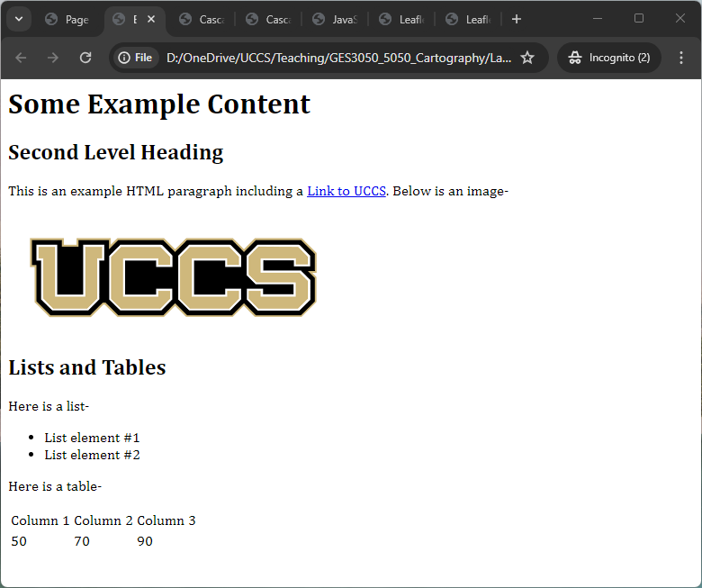Switch to the JavaS tab
Screen dimensions: 702x588
point(335,19)
